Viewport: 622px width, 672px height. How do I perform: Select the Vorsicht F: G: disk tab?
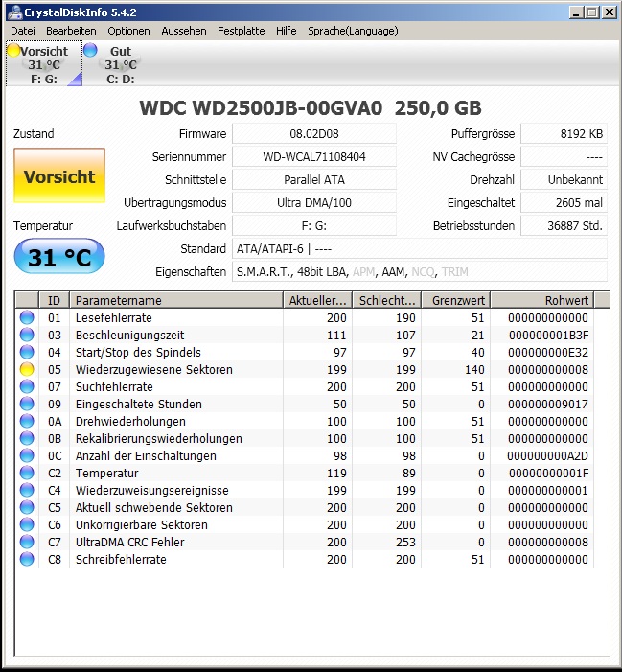coord(44,64)
